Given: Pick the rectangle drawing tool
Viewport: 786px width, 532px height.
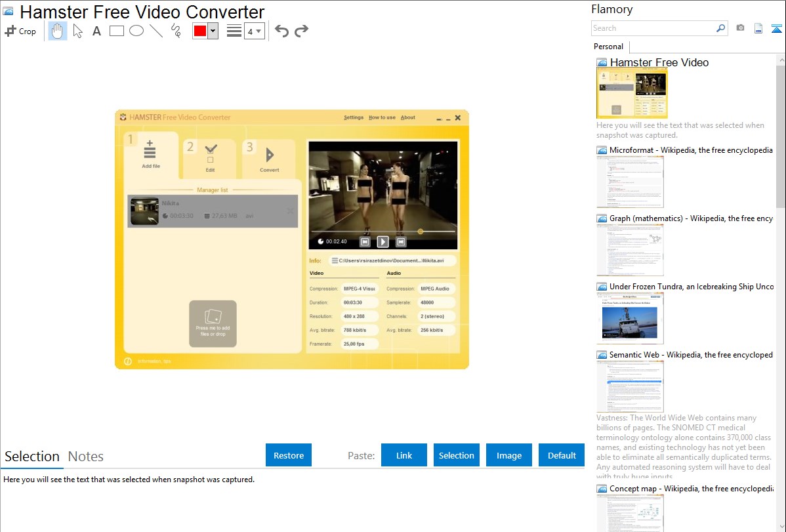Looking at the screenshot, I should [117, 31].
